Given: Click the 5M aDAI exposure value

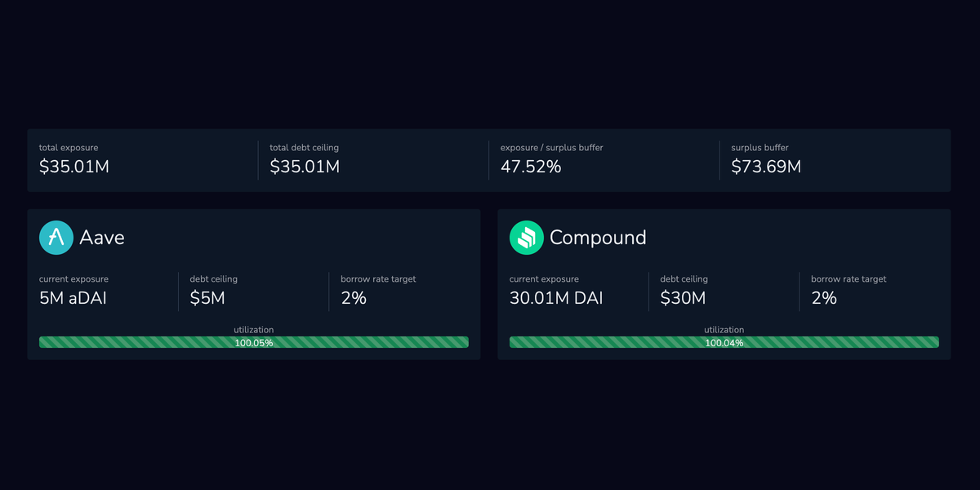Looking at the screenshot, I should point(73,298).
